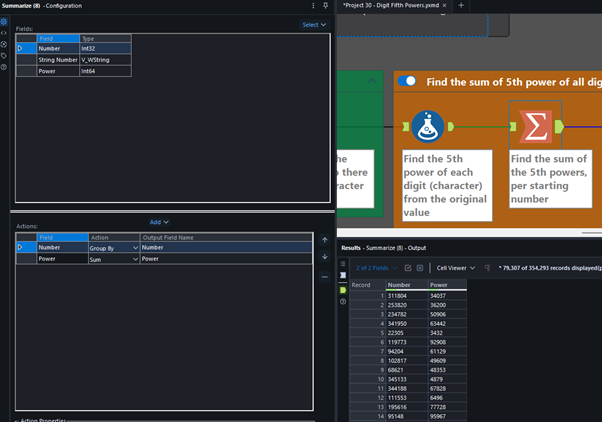The width and height of the screenshot is (602, 422).
Task: Toggle the container enable switch
Action: [x=407, y=81]
